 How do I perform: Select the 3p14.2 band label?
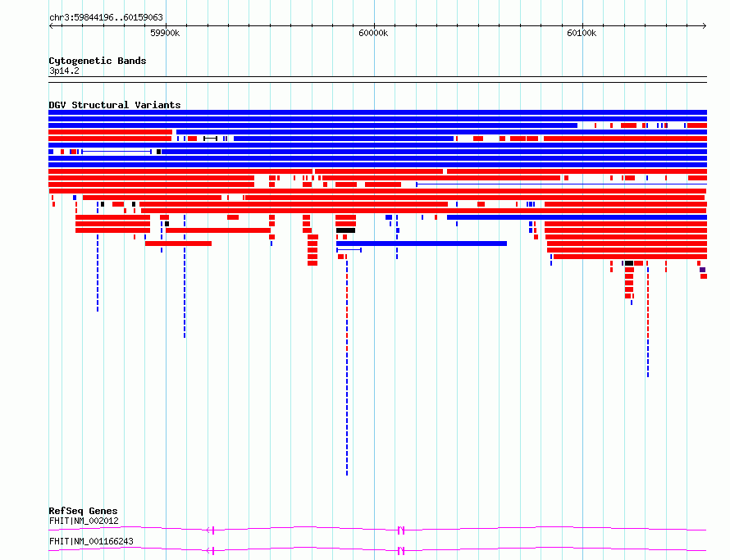pyautogui.click(x=64, y=71)
